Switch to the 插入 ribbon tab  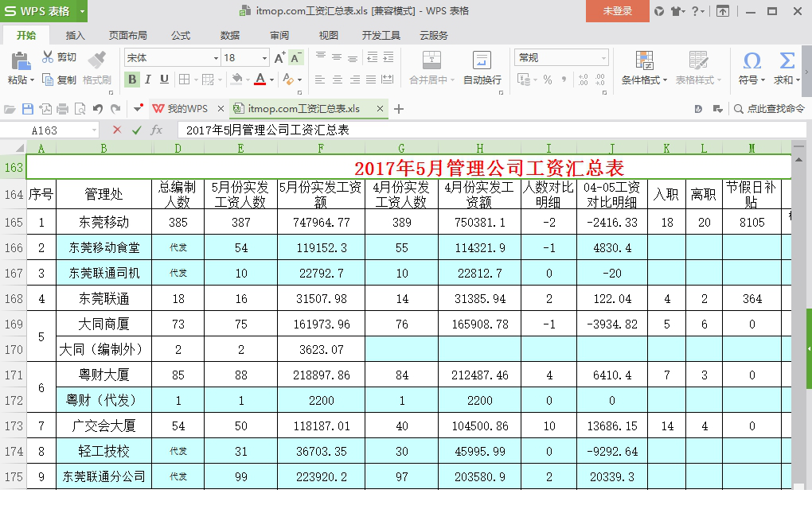[x=75, y=35]
